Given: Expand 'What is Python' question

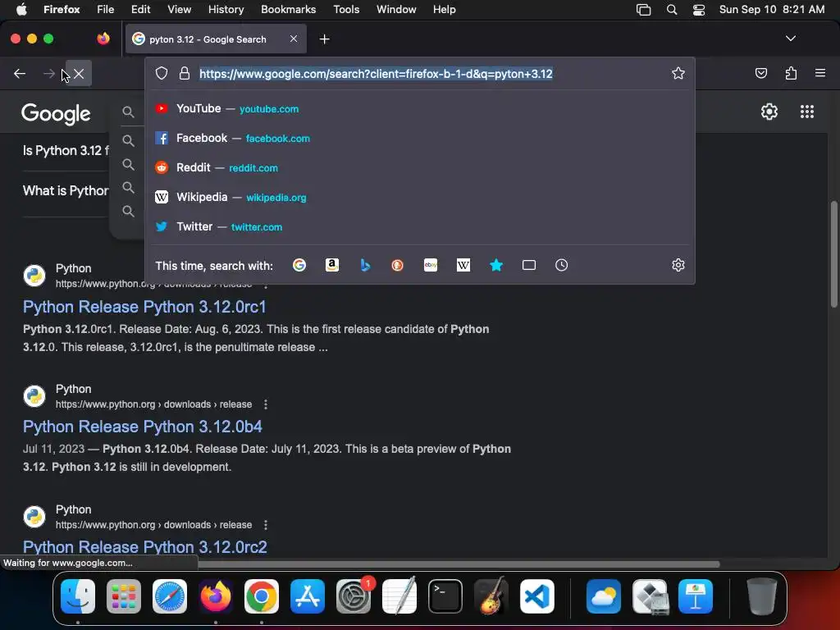Looking at the screenshot, I should tap(66, 190).
